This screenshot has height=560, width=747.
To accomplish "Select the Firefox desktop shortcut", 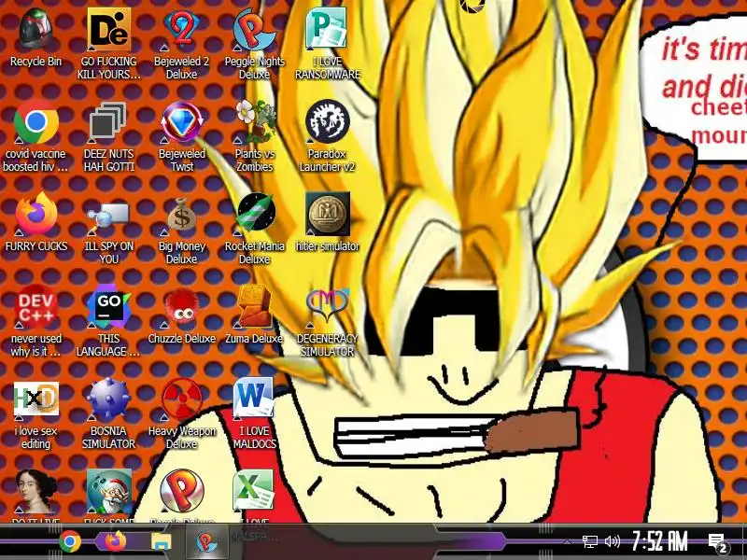I will point(36,214).
